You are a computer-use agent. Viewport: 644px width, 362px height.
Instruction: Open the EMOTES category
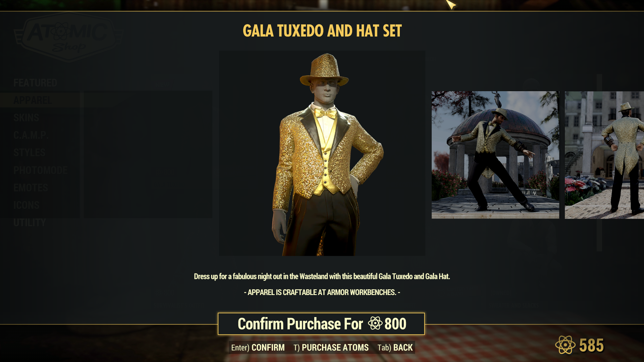(31, 188)
